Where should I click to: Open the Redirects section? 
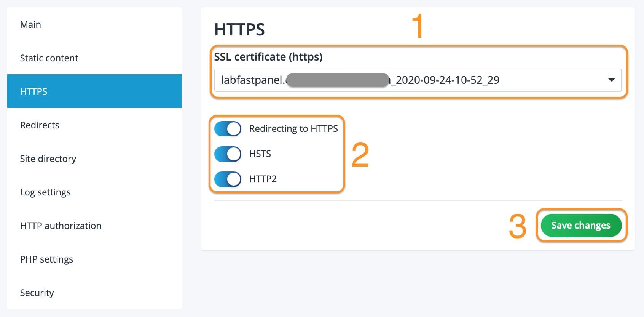click(40, 125)
